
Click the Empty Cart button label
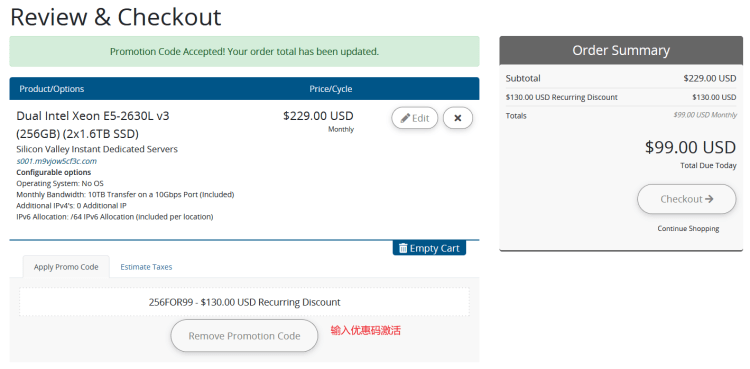(434, 248)
